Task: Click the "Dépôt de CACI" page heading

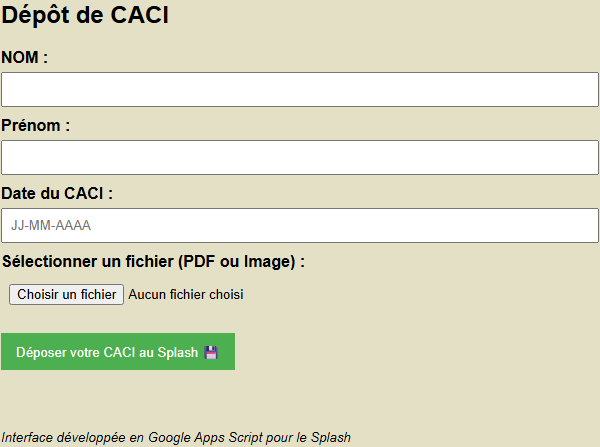Action: 86,16
